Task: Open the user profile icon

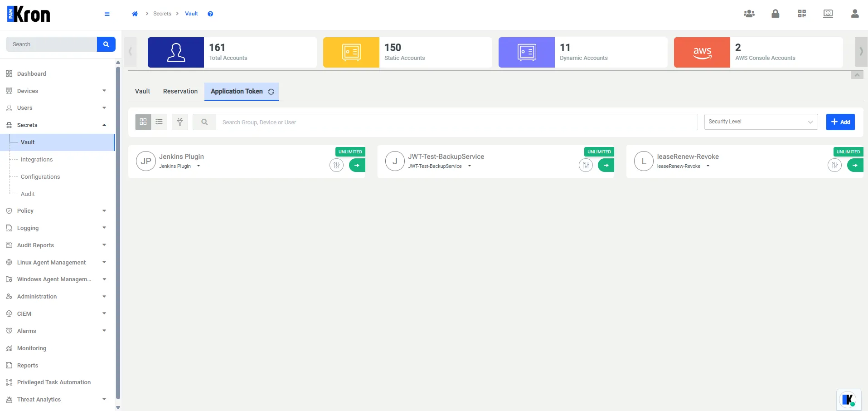Action: (855, 14)
